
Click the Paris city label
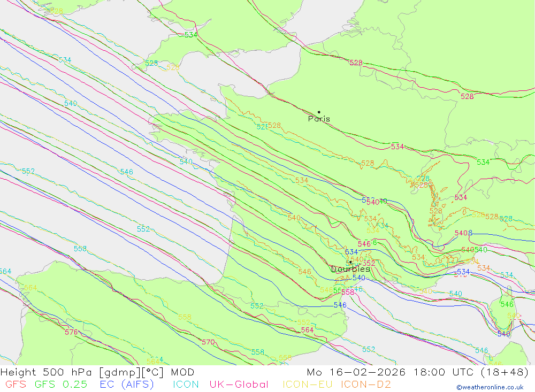[319, 119]
